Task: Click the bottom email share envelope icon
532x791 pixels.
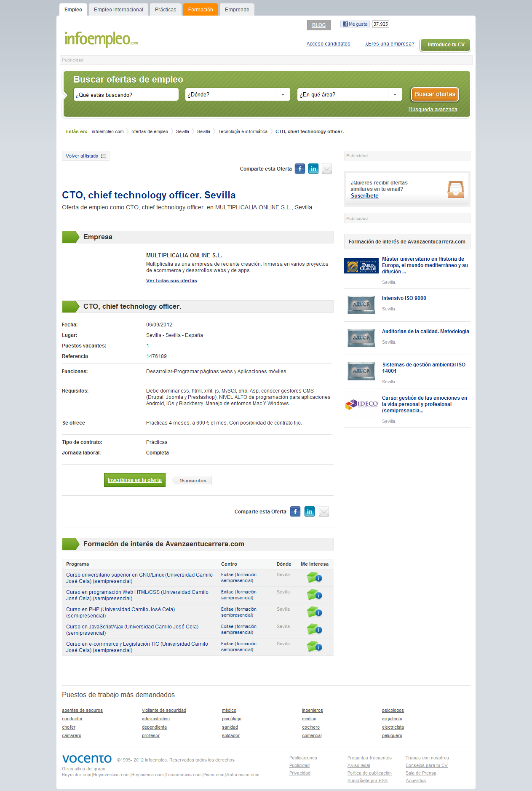Action: click(324, 512)
